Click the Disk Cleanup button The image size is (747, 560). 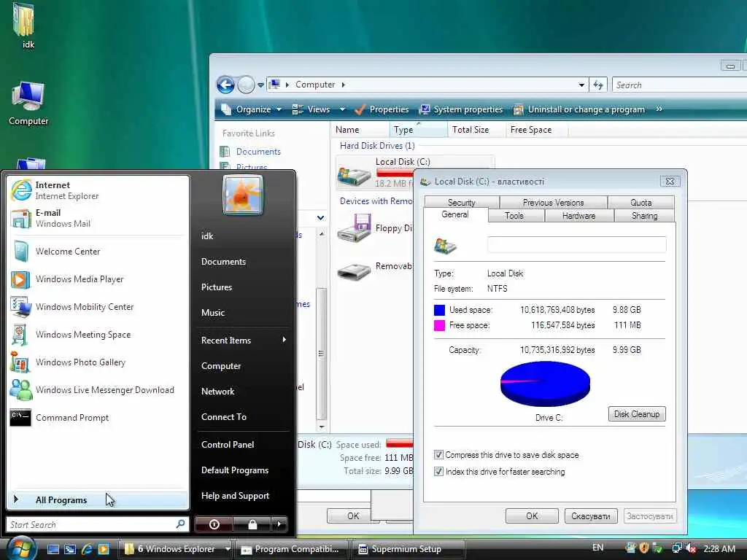(636, 414)
